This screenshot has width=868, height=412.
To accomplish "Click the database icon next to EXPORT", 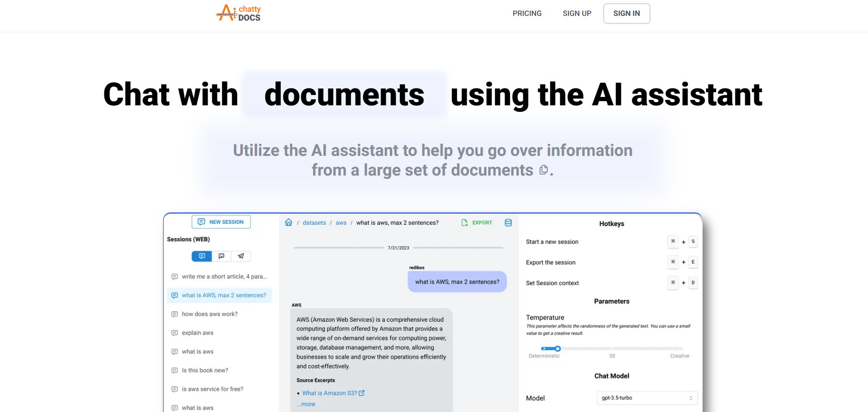I will pyautogui.click(x=508, y=223).
